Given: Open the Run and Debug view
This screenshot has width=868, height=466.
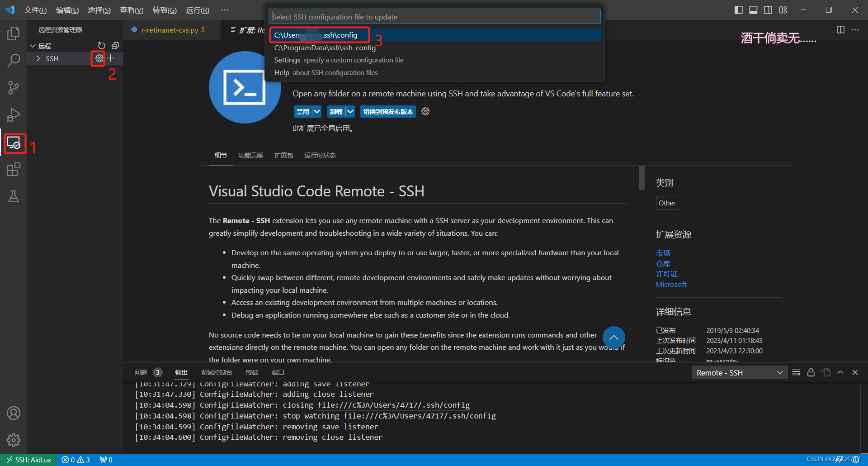Looking at the screenshot, I should [14, 115].
